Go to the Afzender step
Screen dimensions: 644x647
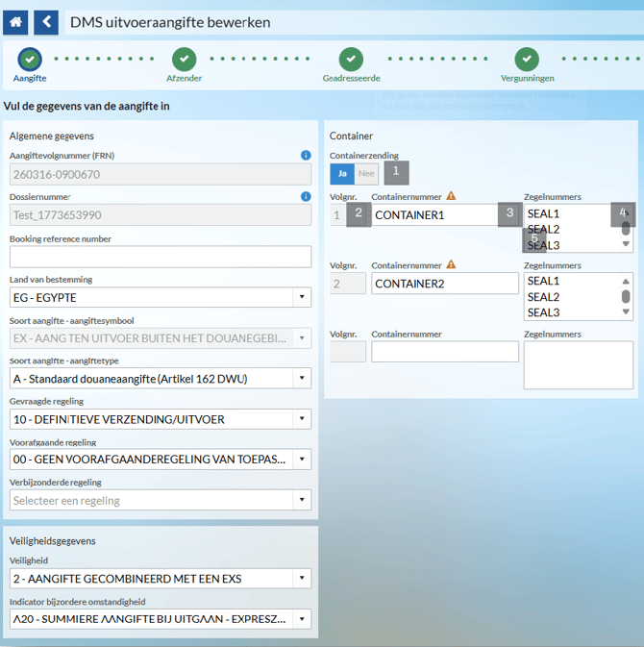(184, 65)
